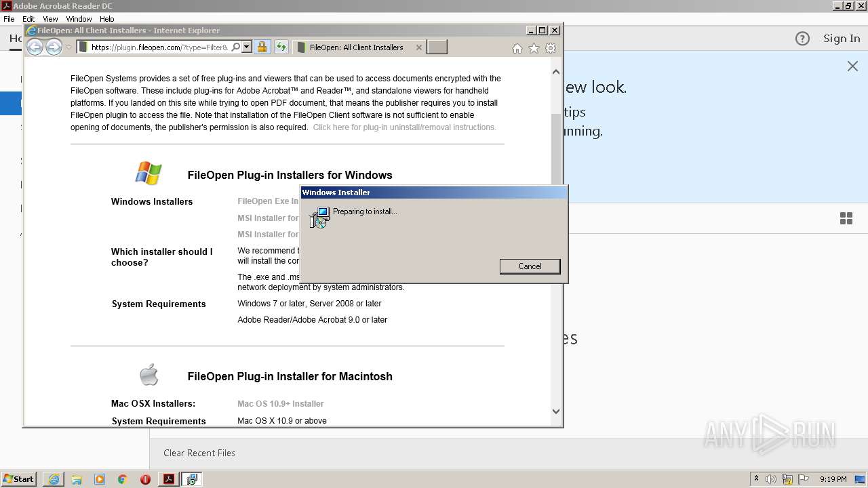Launch Opera browser from the taskbar
Image resolution: width=868 pixels, height=488 pixels.
point(145,479)
